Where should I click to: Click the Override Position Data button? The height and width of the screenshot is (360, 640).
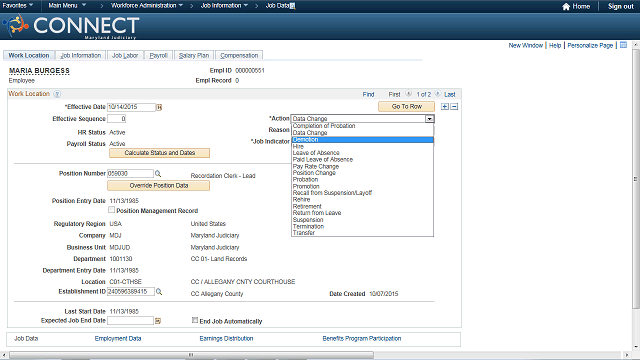click(158, 186)
